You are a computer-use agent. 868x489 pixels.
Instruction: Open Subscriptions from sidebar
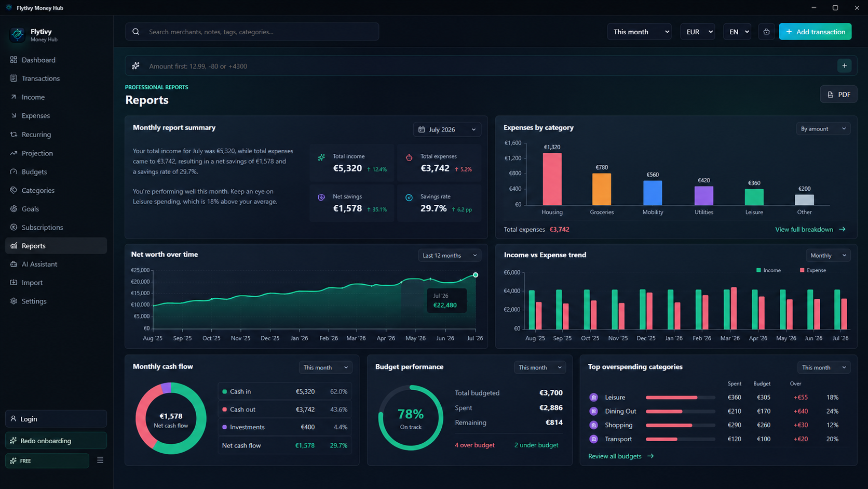tap(56, 227)
